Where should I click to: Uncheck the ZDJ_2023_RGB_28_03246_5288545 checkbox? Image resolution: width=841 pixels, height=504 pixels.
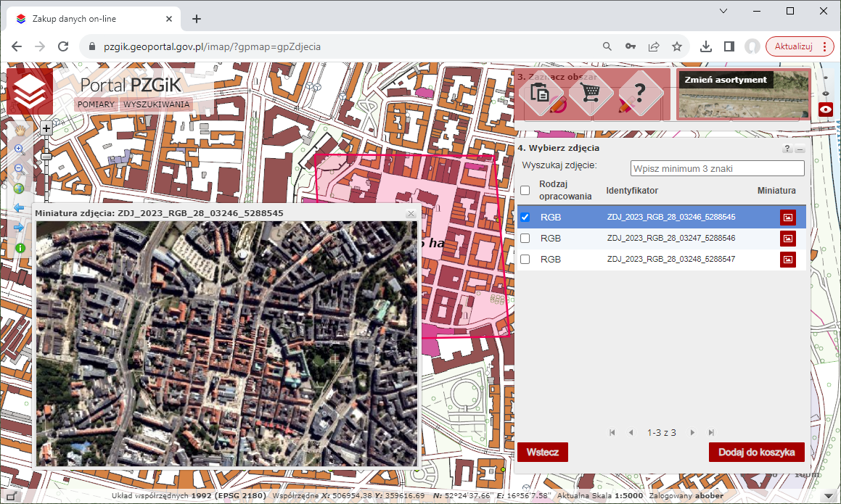[x=525, y=217]
